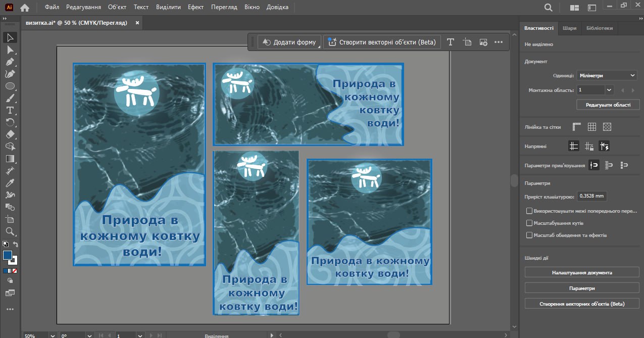This screenshot has width=644, height=338.
Task: Select the Pen tool
Action: pos(10,62)
